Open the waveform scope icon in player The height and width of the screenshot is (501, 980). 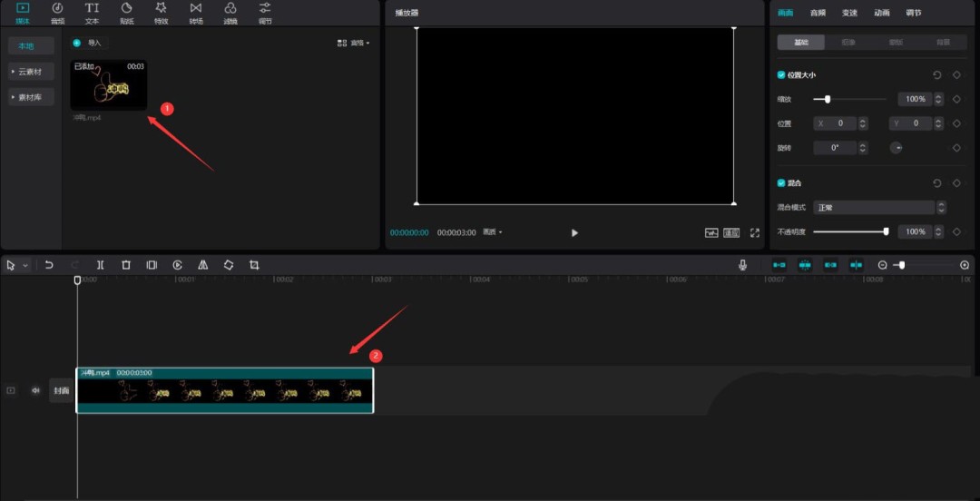point(712,232)
